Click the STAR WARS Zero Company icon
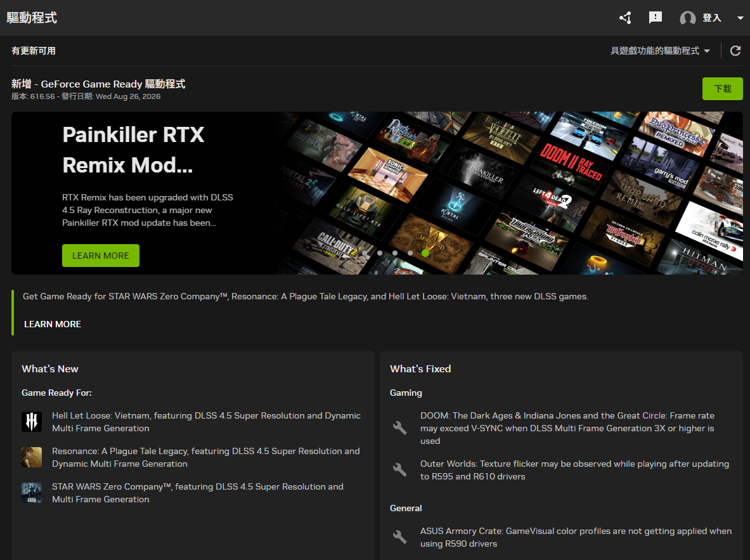 [32, 493]
